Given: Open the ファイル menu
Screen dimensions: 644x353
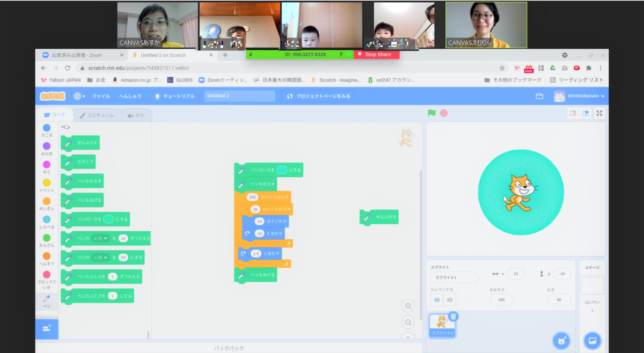Looking at the screenshot, I should click(x=100, y=96).
